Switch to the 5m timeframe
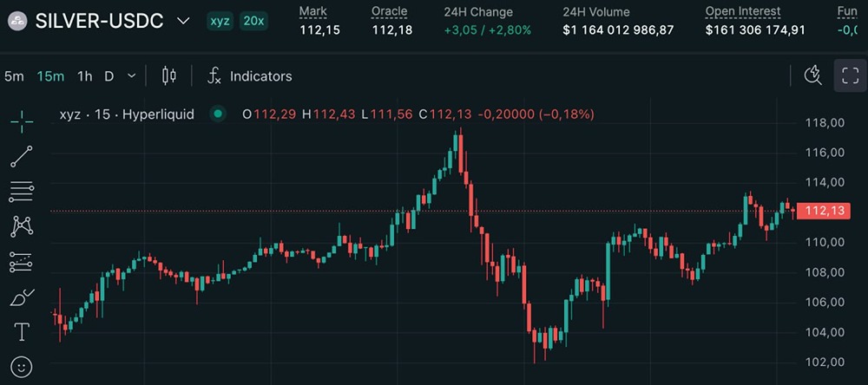 tap(14, 76)
